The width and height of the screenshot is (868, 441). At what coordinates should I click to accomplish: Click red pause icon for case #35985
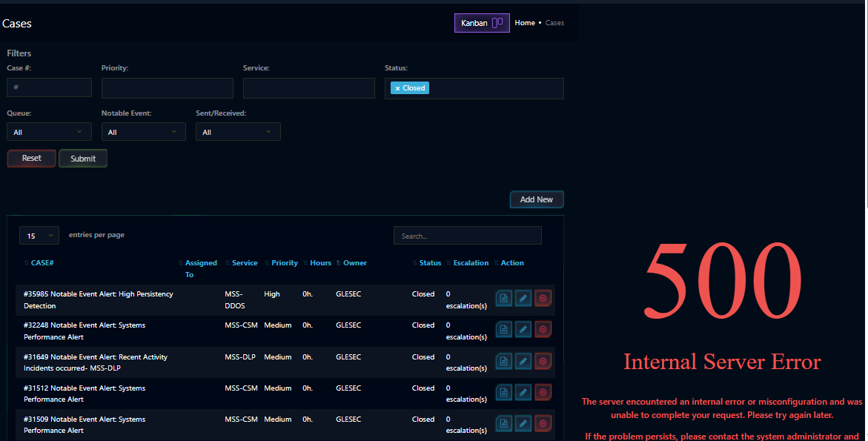coord(543,298)
